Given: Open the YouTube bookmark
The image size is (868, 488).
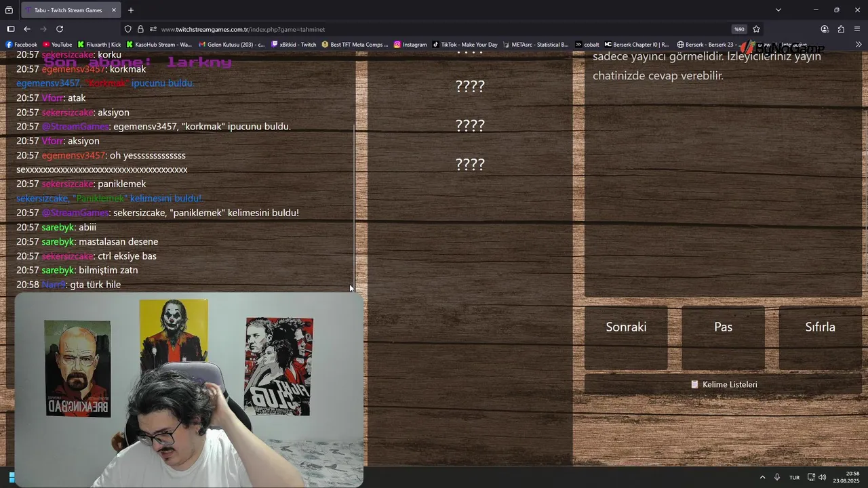Looking at the screenshot, I should [58, 45].
